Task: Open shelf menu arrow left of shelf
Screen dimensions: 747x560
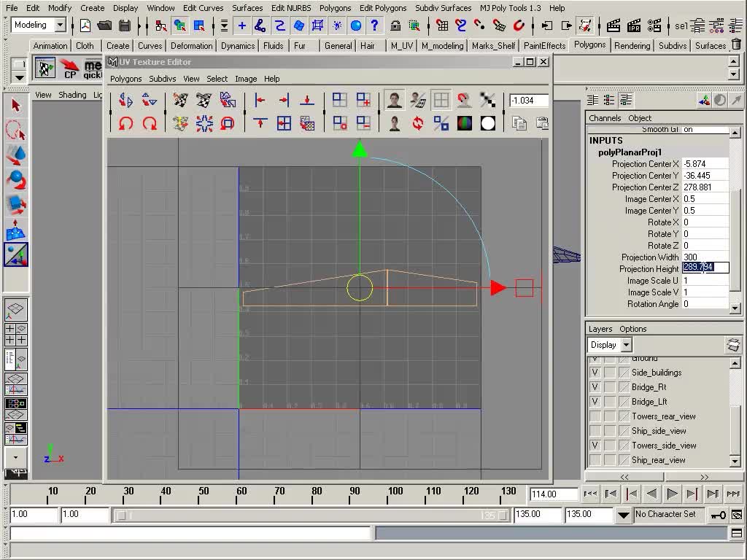Action: pyautogui.click(x=19, y=77)
